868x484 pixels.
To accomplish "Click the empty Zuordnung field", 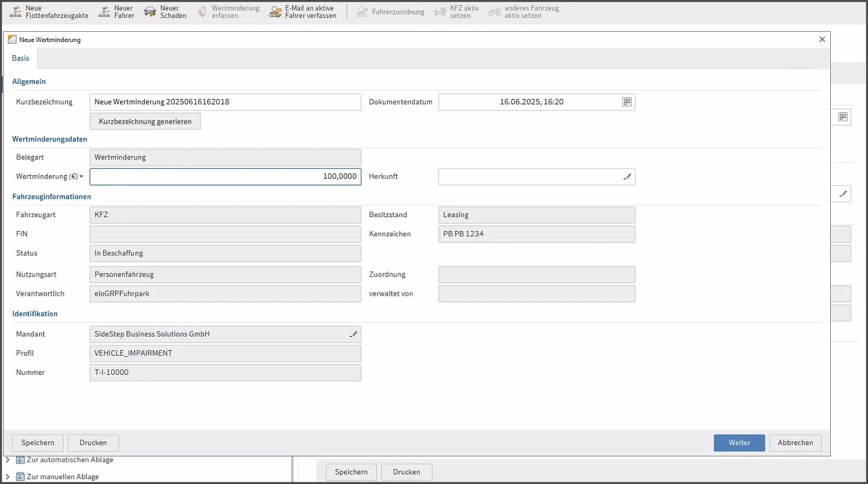I will (x=537, y=275).
